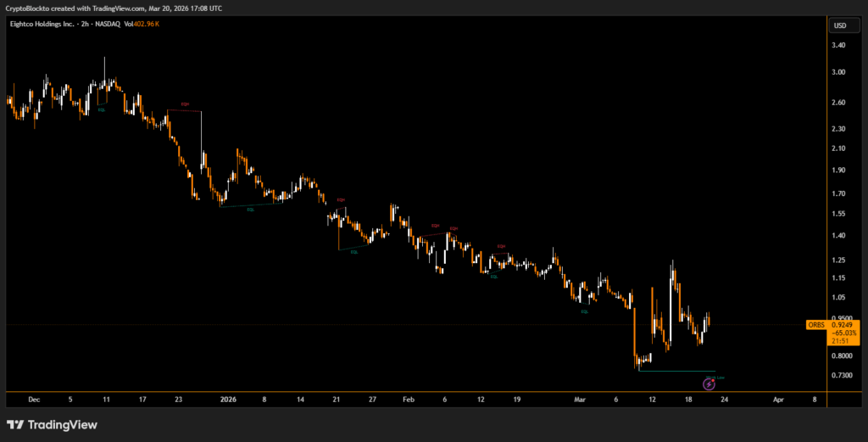Image resolution: width=868 pixels, height=442 pixels.
Task: Click the red EQH label near Dec 23
Action: tap(185, 104)
